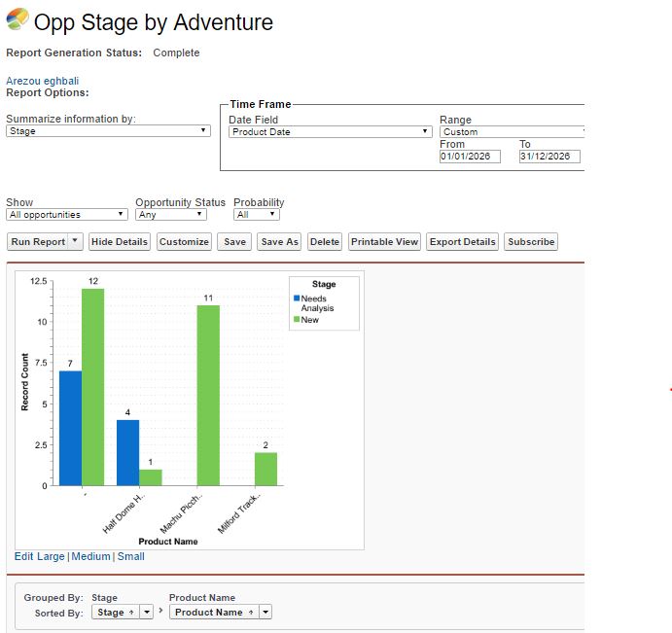Open the Summarize information by dropdown
Screen dimensions: 672x633
point(108,131)
